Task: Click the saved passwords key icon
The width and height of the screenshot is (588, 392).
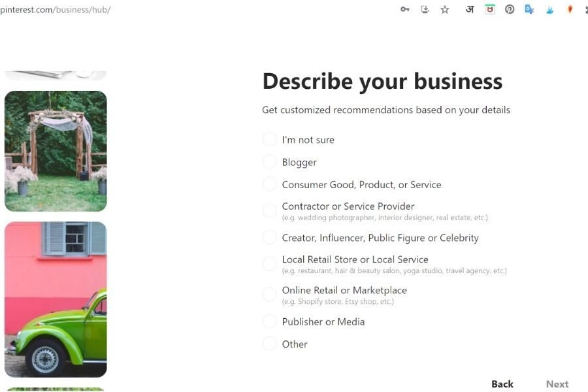Action: (405, 10)
